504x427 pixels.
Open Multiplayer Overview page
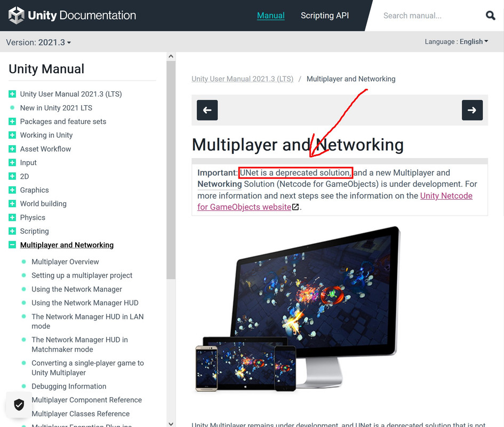65,262
